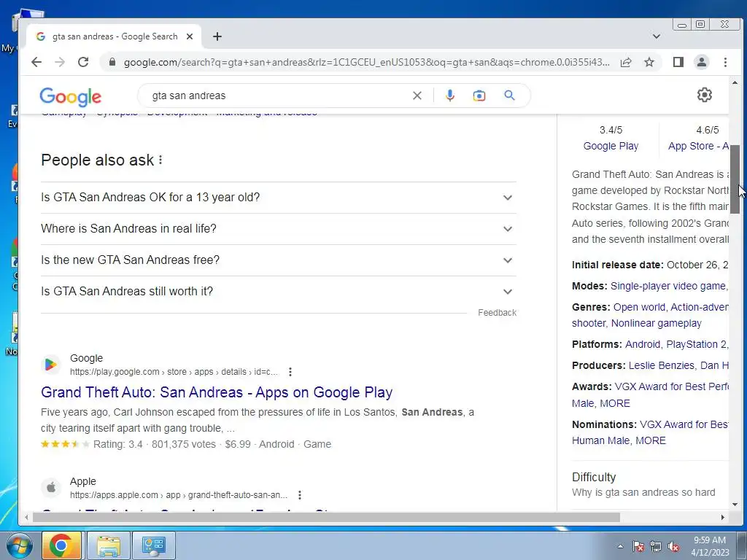Toggle the Chrome side panel
The width and height of the screenshot is (747, 560).
coord(678,62)
